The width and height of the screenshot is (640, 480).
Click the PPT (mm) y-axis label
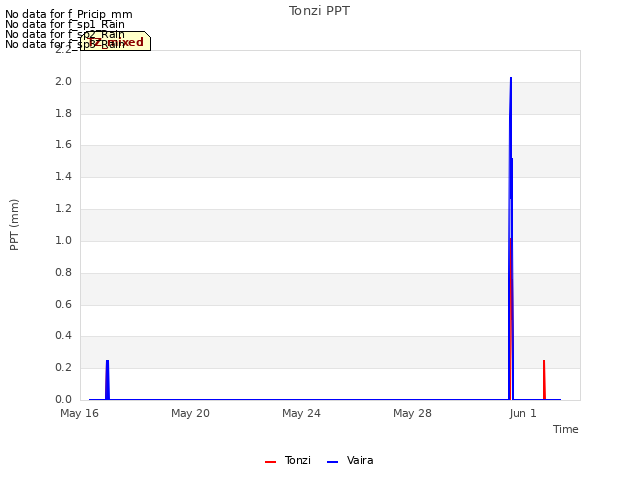pos(14,225)
